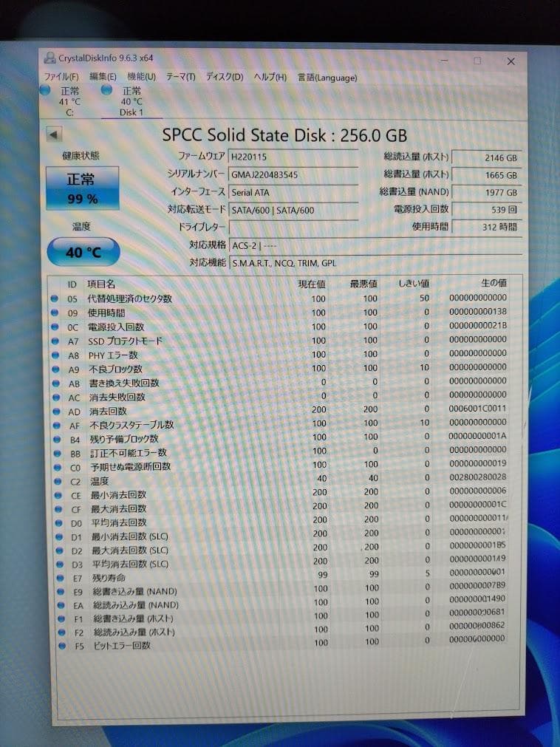Select the 最大消去回数 (SLC) row
Viewport: 560px width, 747px height.
(281, 550)
